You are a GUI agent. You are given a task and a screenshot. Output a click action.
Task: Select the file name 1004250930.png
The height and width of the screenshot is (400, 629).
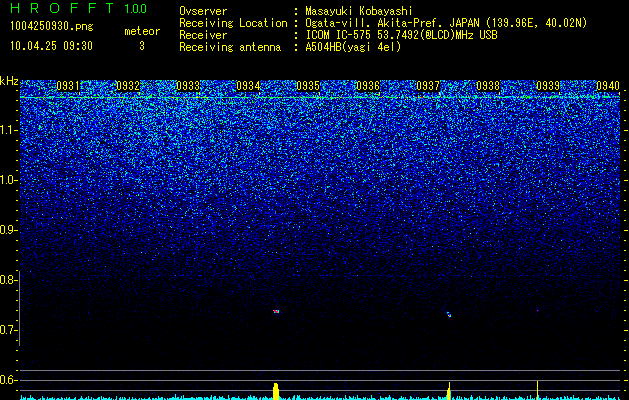tap(52, 27)
